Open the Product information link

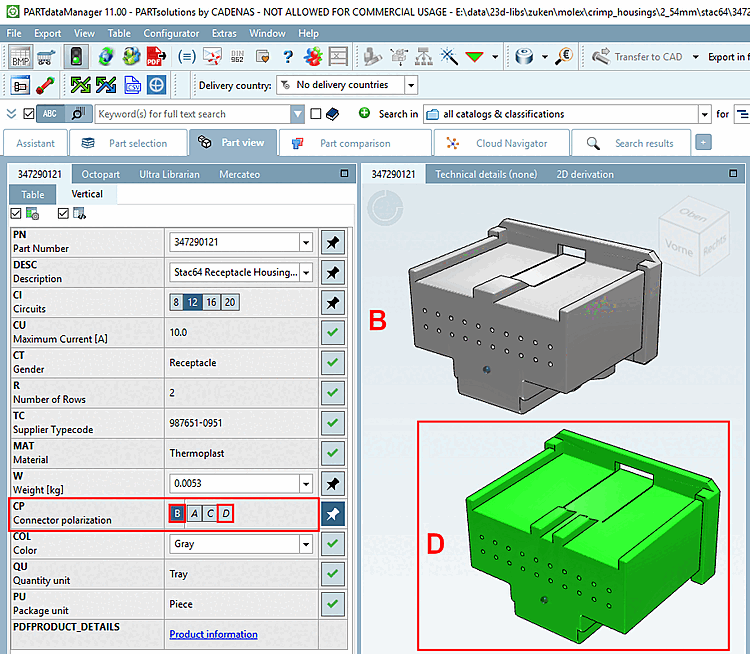pyautogui.click(x=213, y=634)
